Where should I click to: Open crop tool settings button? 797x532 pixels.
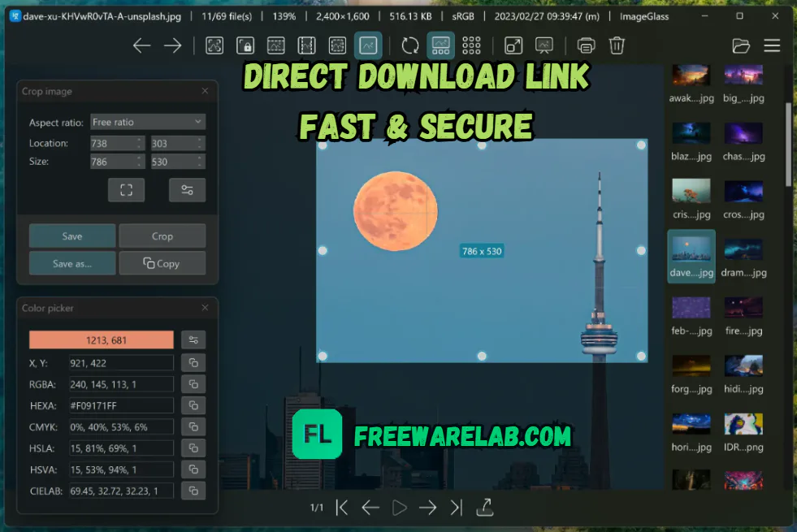(x=187, y=190)
